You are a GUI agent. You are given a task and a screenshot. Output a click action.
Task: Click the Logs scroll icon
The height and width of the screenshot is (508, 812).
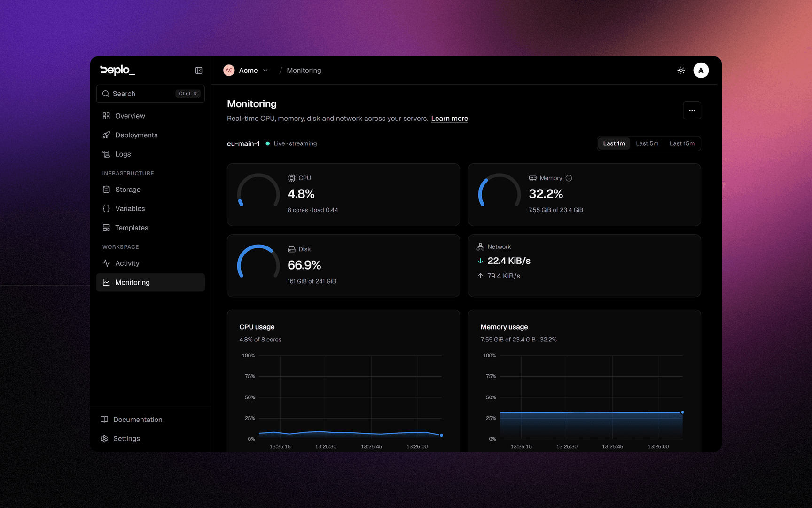(x=106, y=154)
